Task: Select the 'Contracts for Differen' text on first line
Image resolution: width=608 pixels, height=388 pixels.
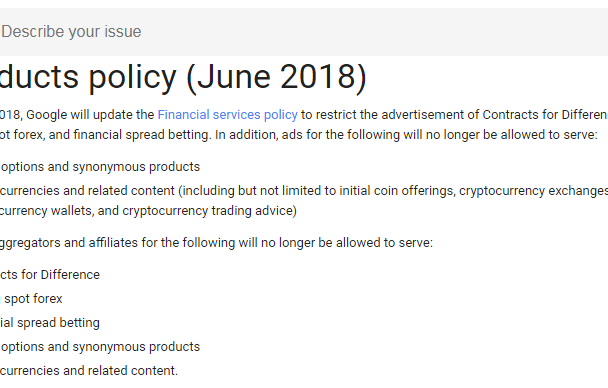Action: pos(545,115)
